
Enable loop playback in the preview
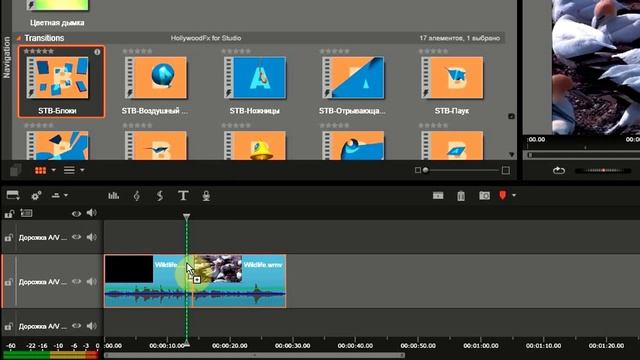tap(559, 170)
